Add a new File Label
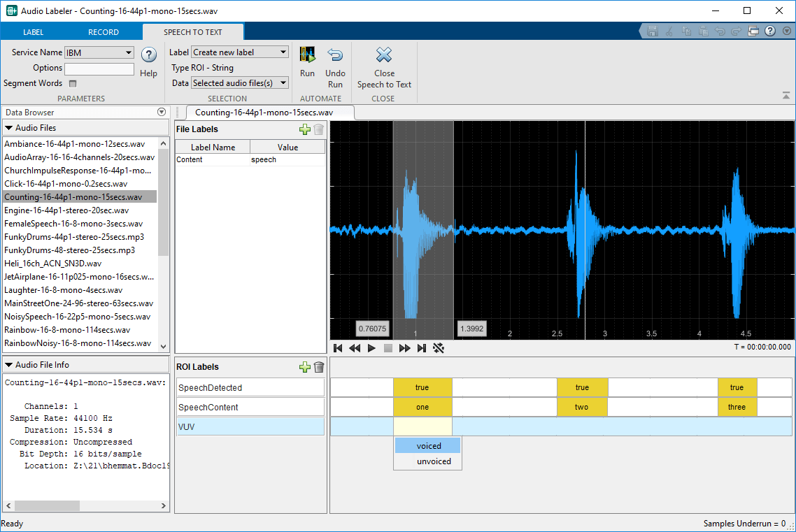This screenshot has height=532, width=796. (x=304, y=129)
